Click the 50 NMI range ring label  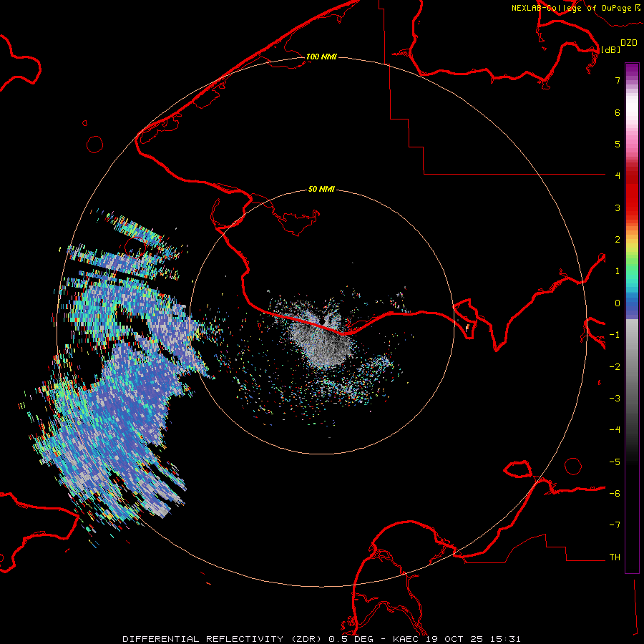[321, 189]
